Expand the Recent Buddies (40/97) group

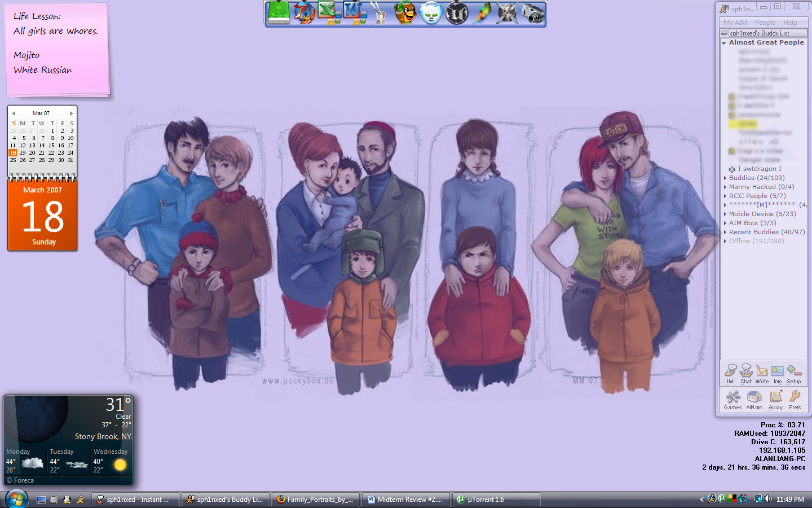pos(725,232)
